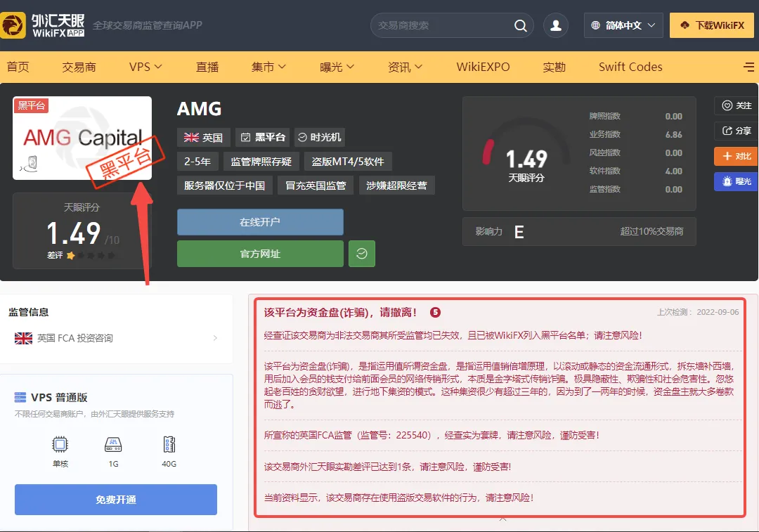Click the 2-5年 tag
Image resolution: width=759 pixels, height=532 pixels.
coord(197,161)
